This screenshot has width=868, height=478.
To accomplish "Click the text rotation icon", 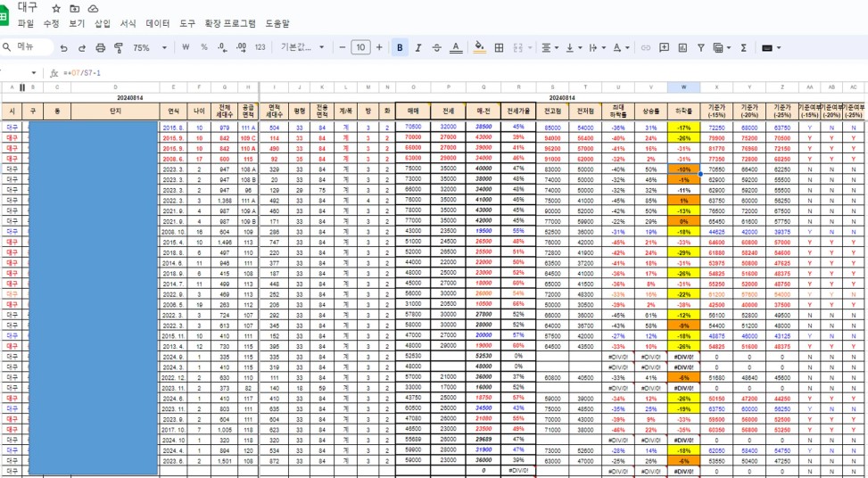I will [616, 47].
